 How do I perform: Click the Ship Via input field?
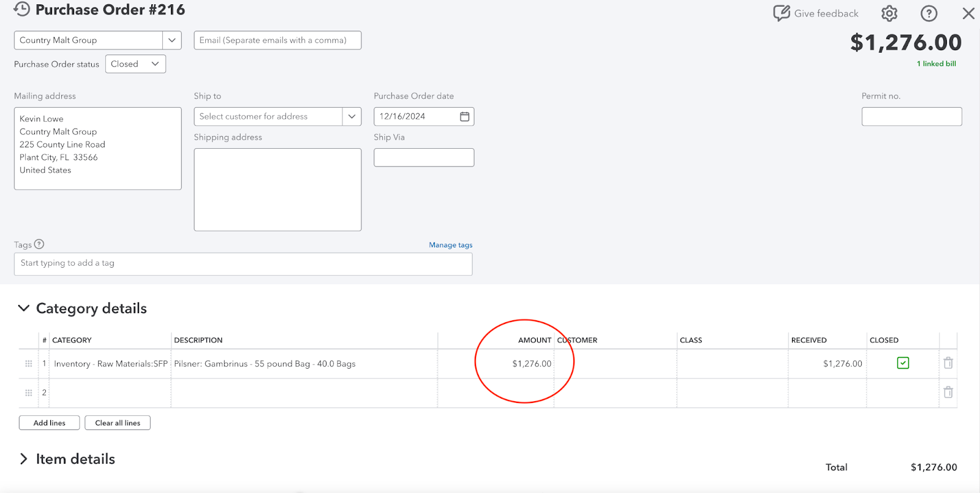pyautogui.click(x=424, y=157)
